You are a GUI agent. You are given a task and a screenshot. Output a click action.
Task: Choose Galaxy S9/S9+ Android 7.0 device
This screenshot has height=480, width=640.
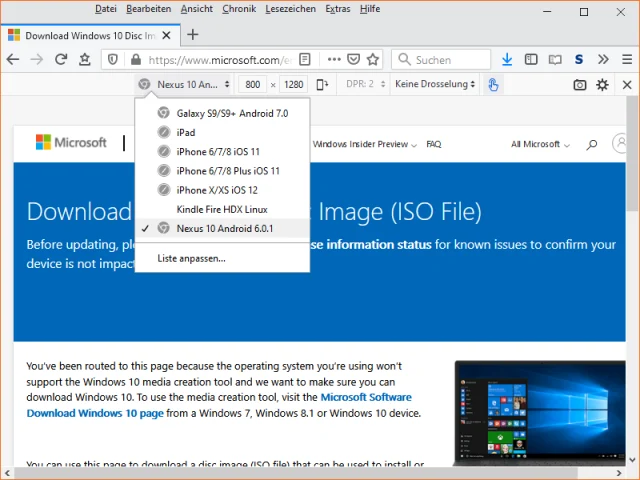pyautogui.click(x=231, y=114)
